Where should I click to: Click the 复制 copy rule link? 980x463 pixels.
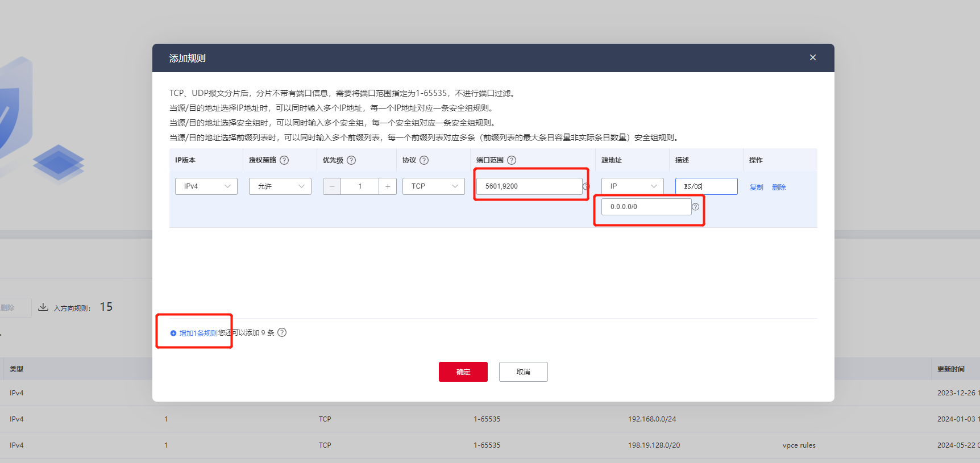click(x=756, y=187)
